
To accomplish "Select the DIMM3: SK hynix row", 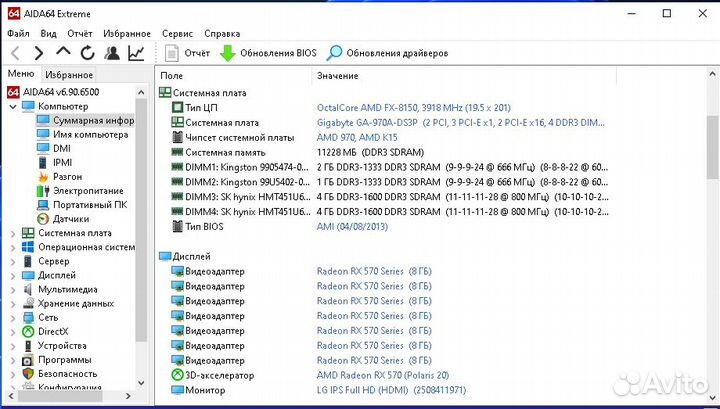I will pos(389,197).
